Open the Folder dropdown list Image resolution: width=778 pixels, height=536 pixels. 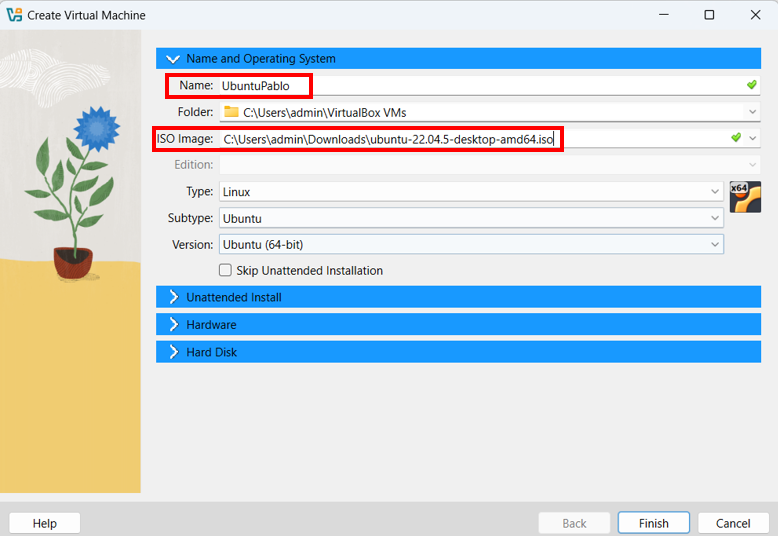[751, 112]
